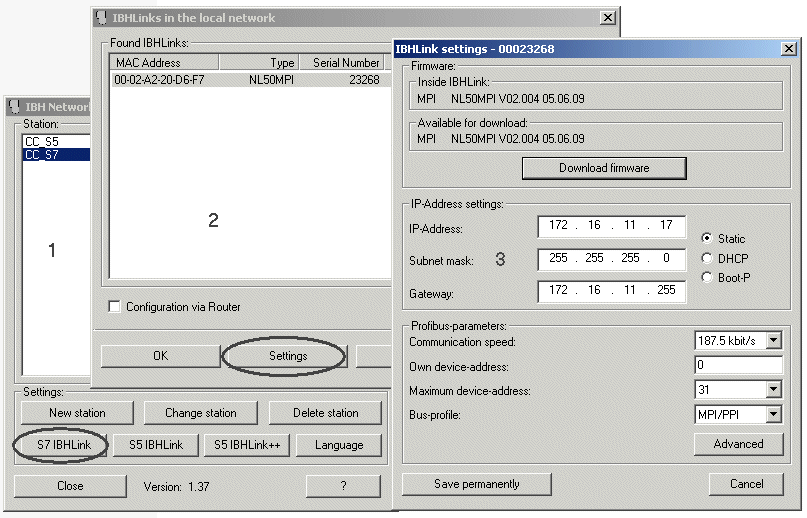Open the Language button
Screen dimensions: 807x518
[x=339, y=445]
